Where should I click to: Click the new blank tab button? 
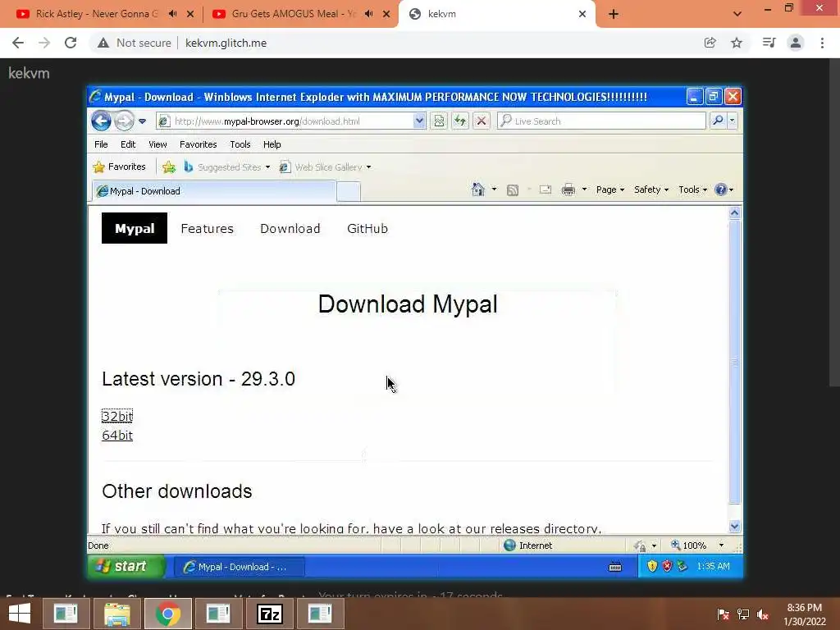pos(349,192)
